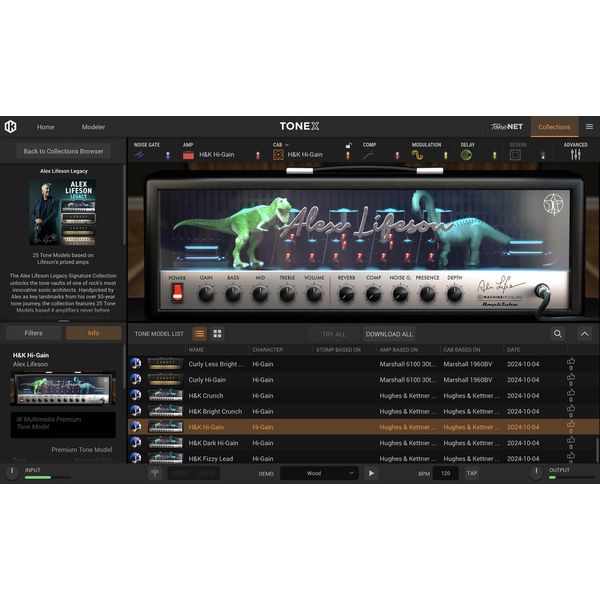Screen dimensions: 600x600
Task: Toggle the Delay on/off switch
Action: [494, 155]
